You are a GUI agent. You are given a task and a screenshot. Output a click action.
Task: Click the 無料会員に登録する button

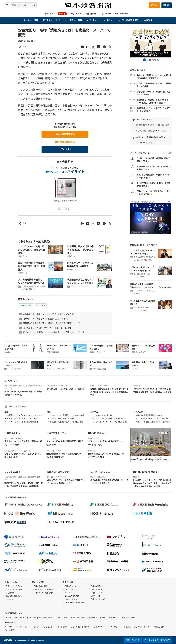pos(65,142)
